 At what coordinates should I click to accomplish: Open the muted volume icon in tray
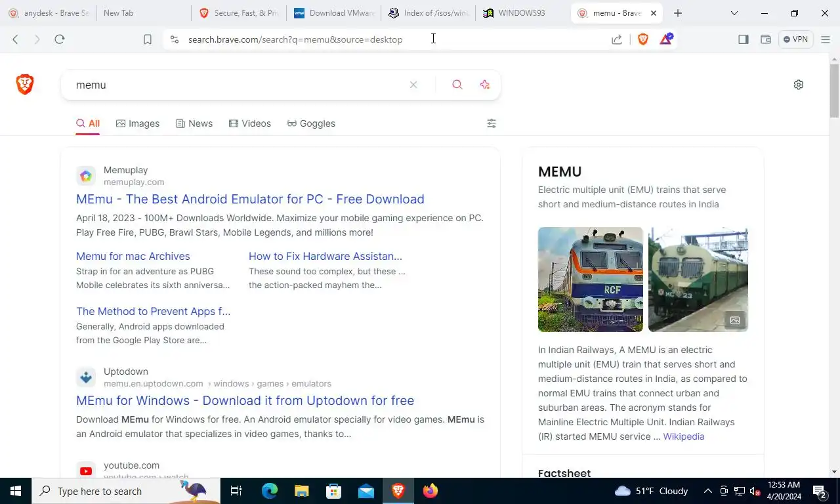(755, 491)
